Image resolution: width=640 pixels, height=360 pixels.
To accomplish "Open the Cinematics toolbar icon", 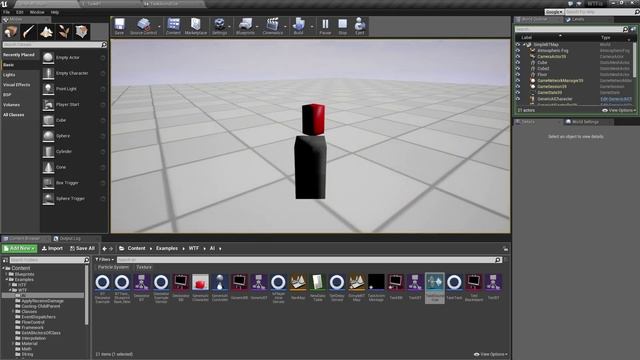I will pyautogui.click(x=273, y=26).
